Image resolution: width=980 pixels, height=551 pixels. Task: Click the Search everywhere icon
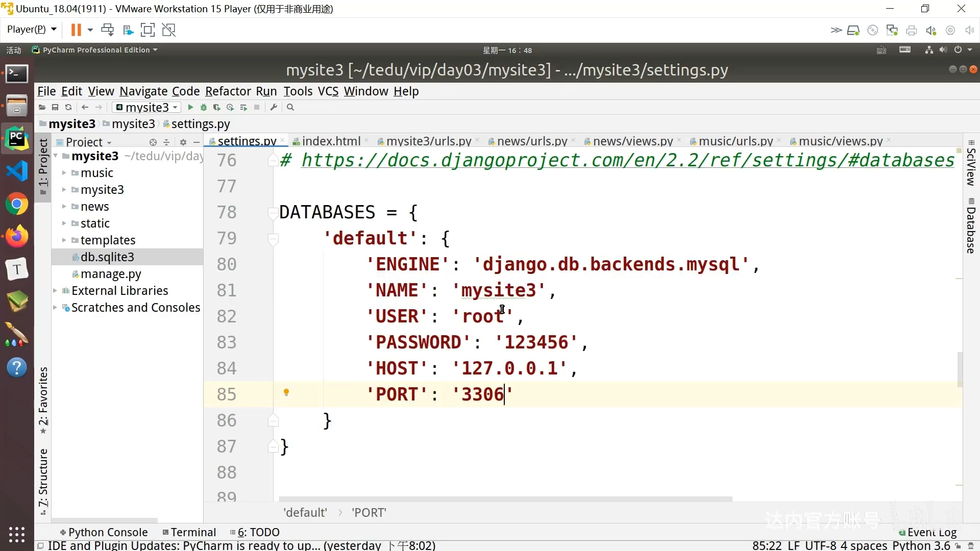click(x=291, y=107)
